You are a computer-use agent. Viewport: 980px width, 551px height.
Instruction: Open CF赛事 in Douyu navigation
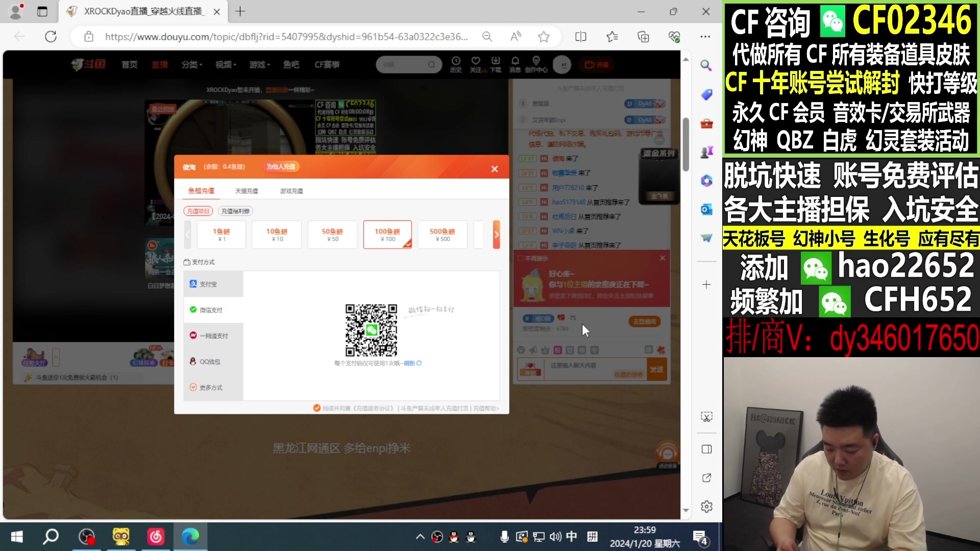click(327, 65)
